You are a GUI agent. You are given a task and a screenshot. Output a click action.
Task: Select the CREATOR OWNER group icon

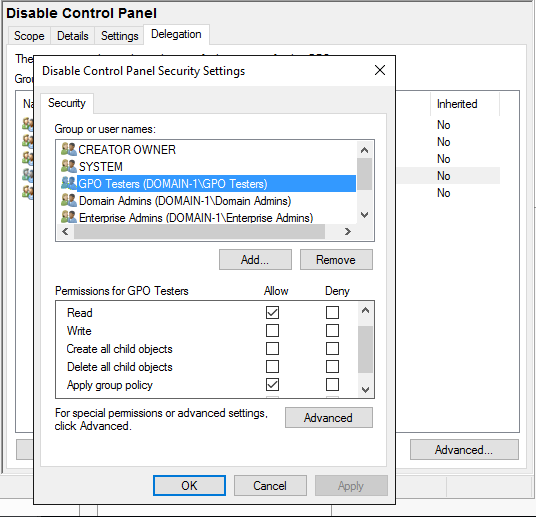[x=69, y=149]
